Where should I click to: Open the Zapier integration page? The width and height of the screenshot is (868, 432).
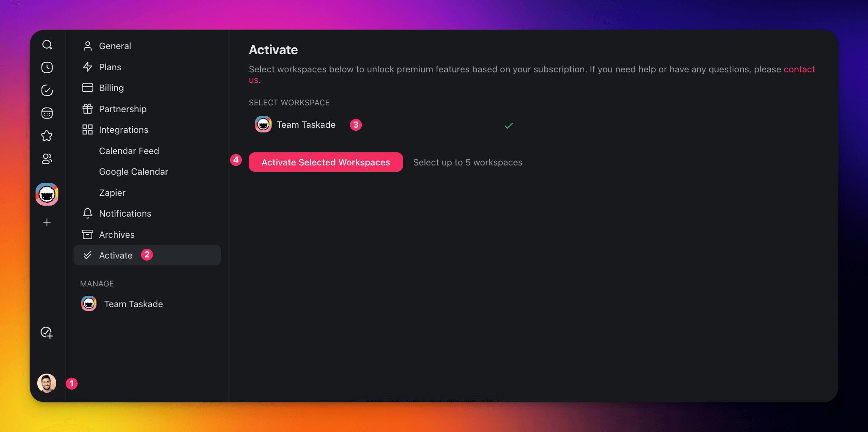(112, 193)
